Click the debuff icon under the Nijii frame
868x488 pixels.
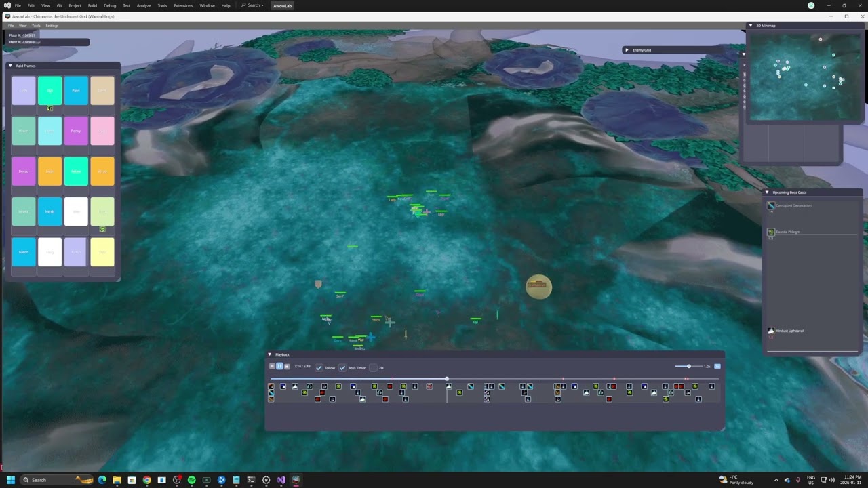[x=50, y=108]
